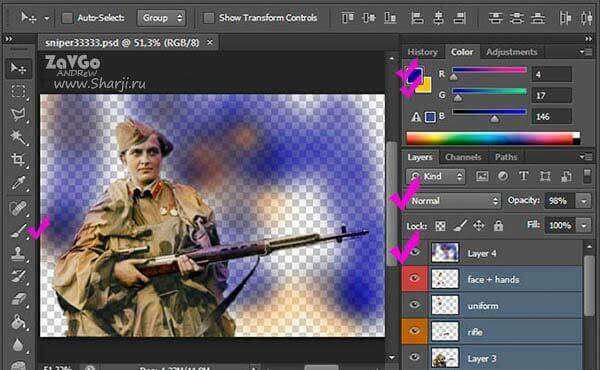Click the layer Opacity 98% field
Viewport: 600px width, 370px height.
point(560,201)
